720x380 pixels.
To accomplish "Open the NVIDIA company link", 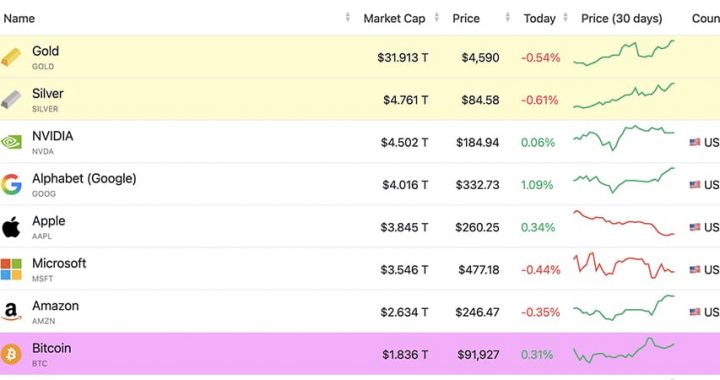I will pyautogui.click(x=52, y=136).
